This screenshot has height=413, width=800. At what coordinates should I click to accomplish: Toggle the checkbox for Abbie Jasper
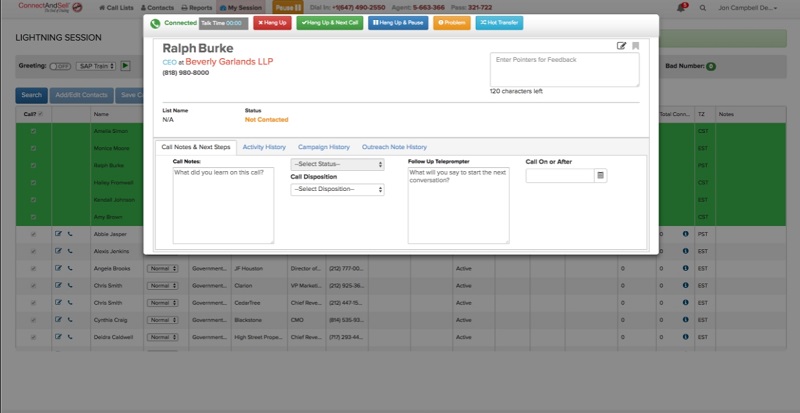(x=34, y=234)
